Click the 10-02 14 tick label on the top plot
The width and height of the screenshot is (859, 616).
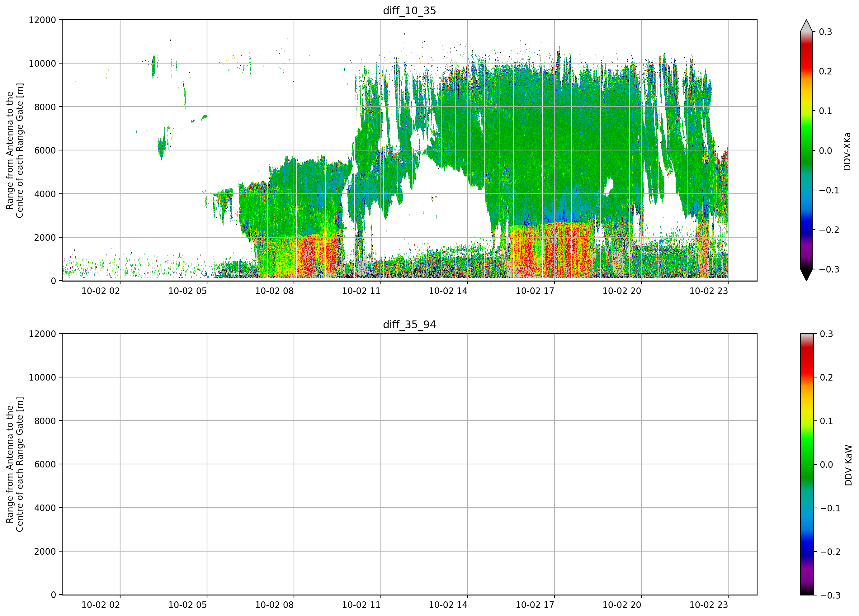pyautogui.click(x=448, y=291)
